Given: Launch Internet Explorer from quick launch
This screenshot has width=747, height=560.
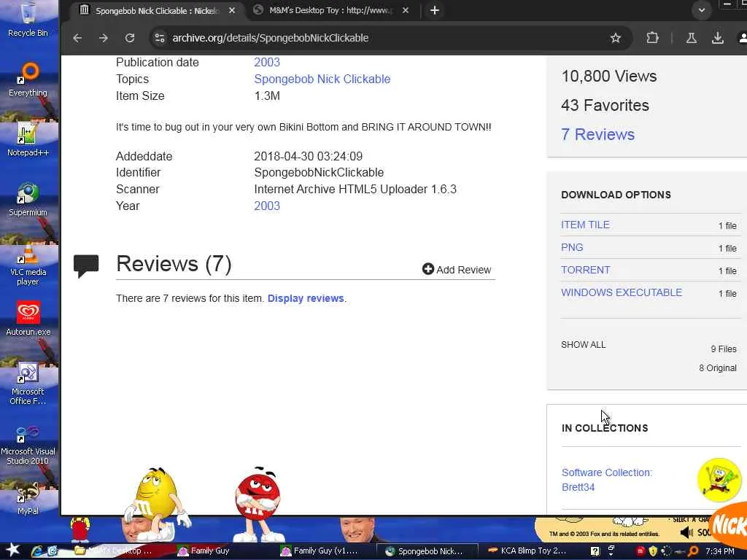Looking at the screenshot, I should point(37,551).
